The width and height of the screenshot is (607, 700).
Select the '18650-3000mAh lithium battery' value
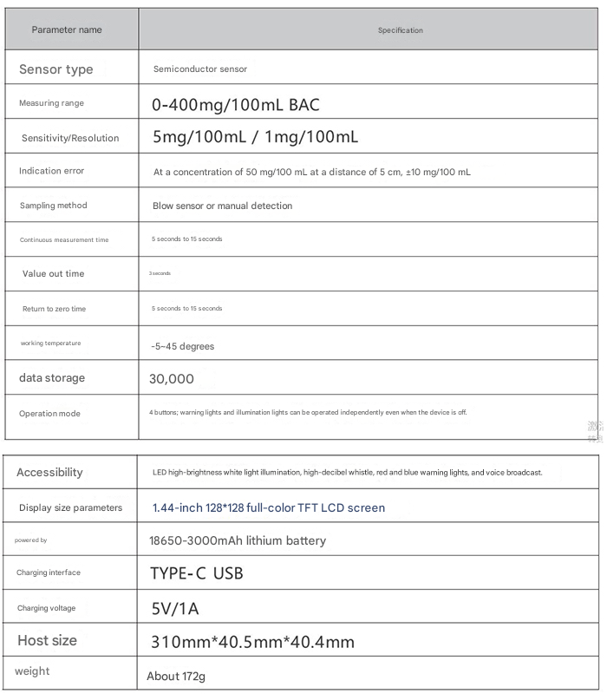click(x=238, y=540)
